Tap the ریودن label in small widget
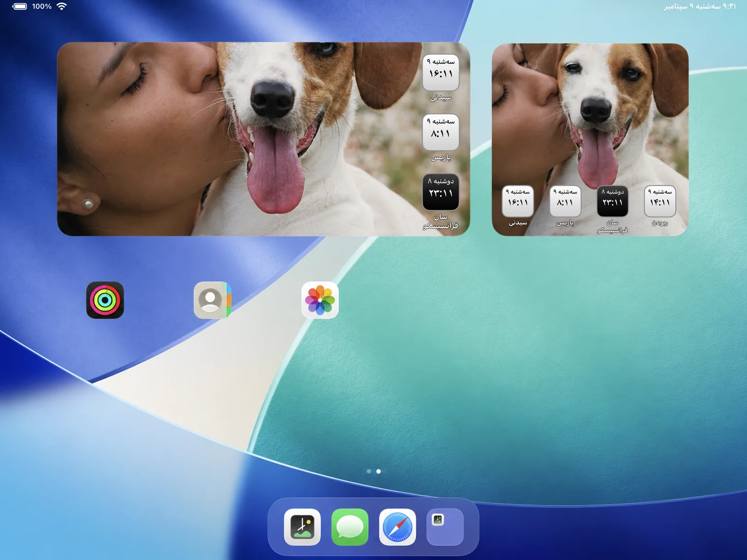Image resolution: width=747 pixels, height=560 pixels. (x=660, y=223)
